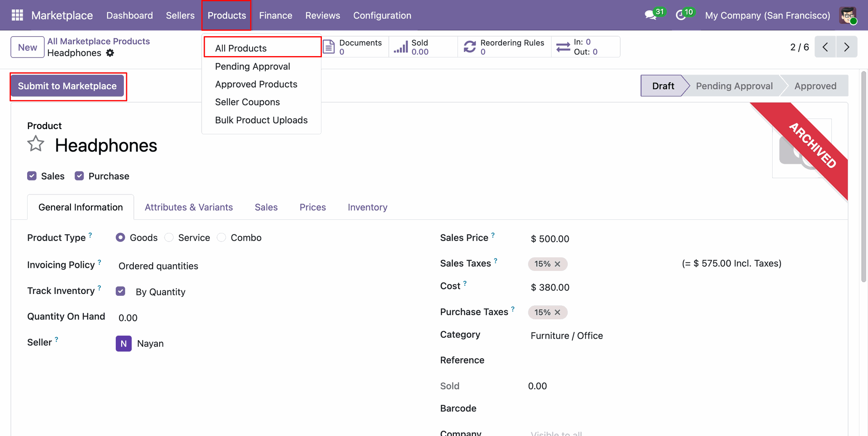Select the Service product type

[169, 237]
